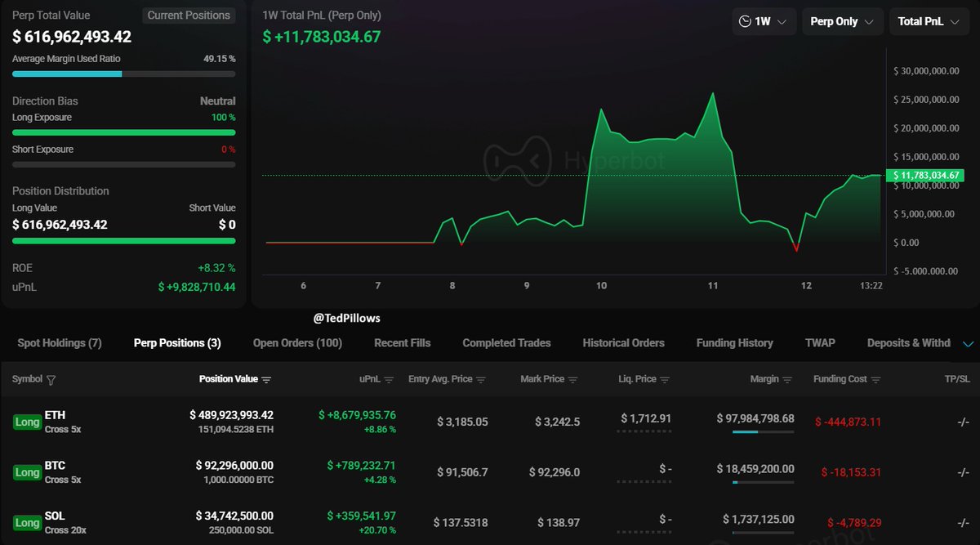This screenshot has width=980, height=545.
Task: Open the Open Orders (100) tab
Action: point(297,343)
